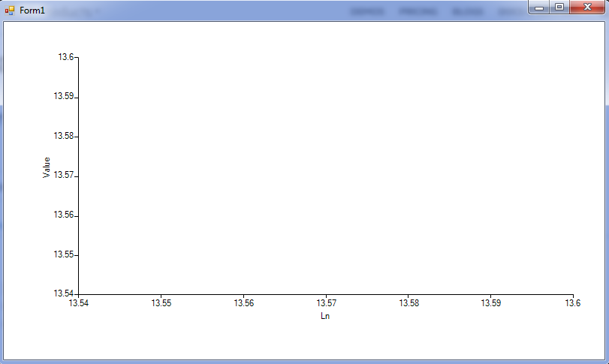Click the 13.58 label on Ln axis
Viewport: 609px width, 364px height.
409,303
